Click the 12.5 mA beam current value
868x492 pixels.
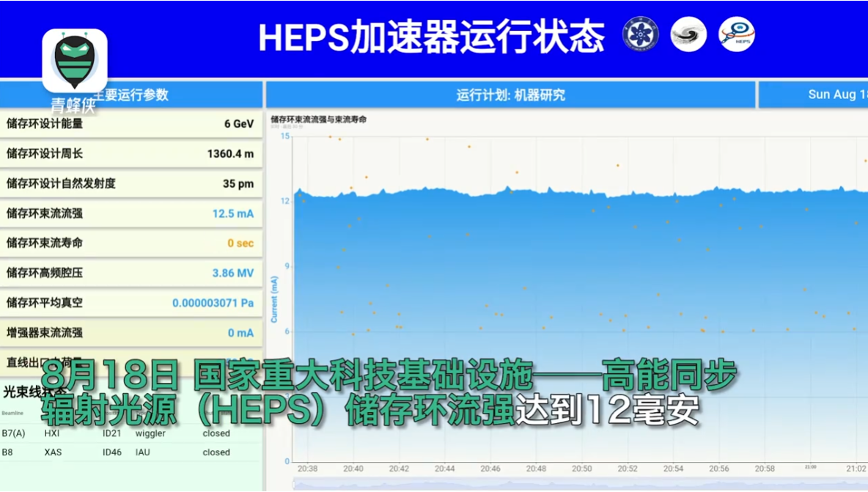coord(232,213)
